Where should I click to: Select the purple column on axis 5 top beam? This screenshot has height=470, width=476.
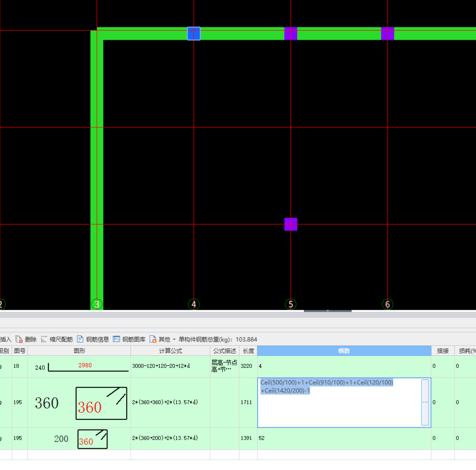pyautogui.click(x=291, y=33)
